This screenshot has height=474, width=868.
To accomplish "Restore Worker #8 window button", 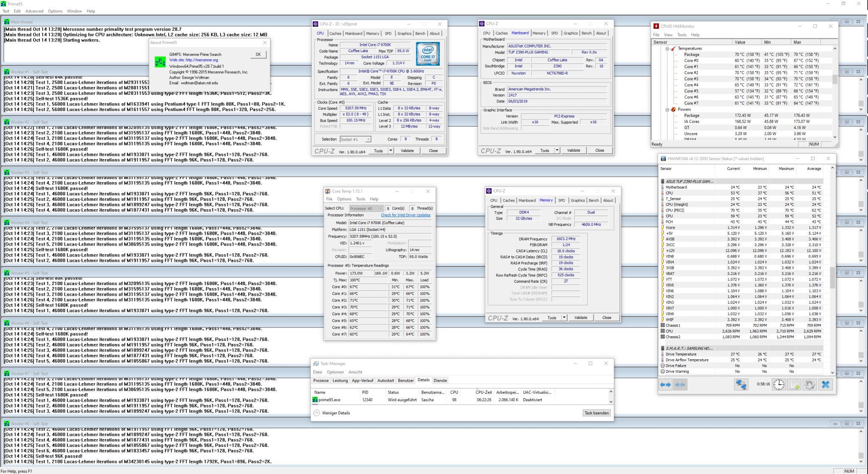I will click(x=847, y=424).
